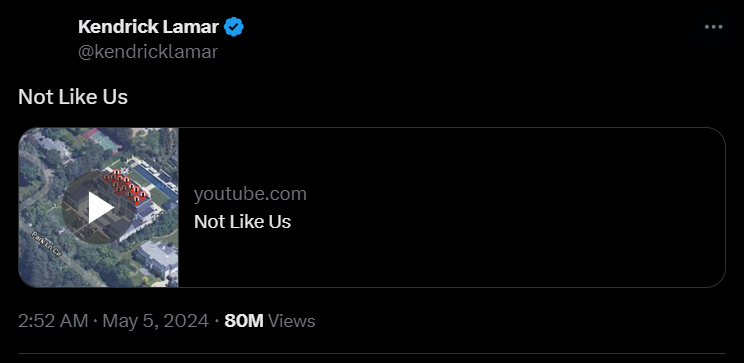Open the @kendricklamar handle link
The height and width of the screenshot is (363, 744).
pyautogui.click(x=148, y=52)
